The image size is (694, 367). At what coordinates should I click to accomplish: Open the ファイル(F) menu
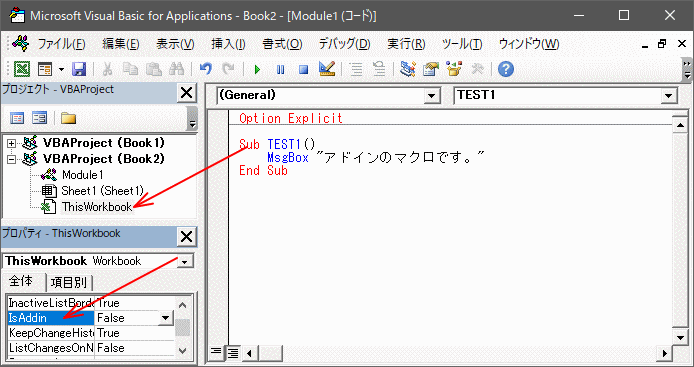62,44
